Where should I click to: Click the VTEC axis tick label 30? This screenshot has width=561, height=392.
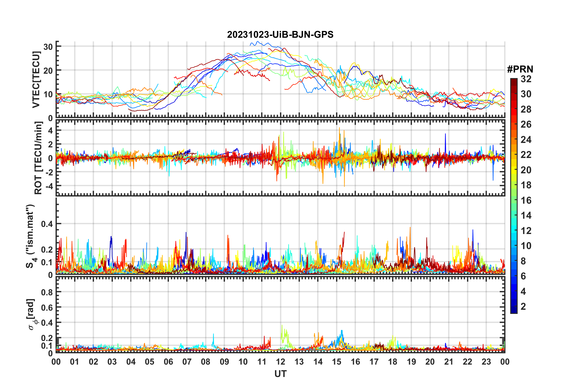click(x=48, y=47)
